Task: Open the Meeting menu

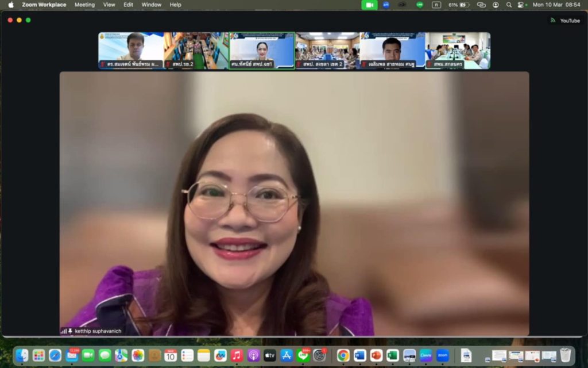Action: 84,5
